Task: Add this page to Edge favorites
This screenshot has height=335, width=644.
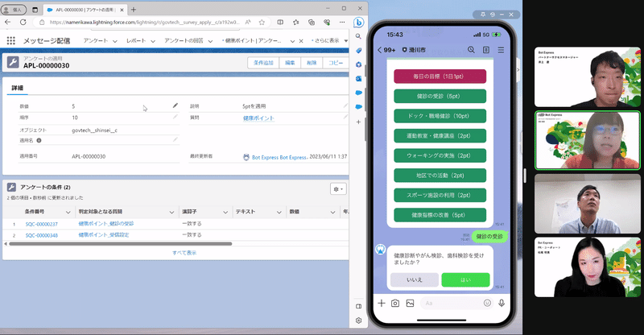Action: click(262, 23)
